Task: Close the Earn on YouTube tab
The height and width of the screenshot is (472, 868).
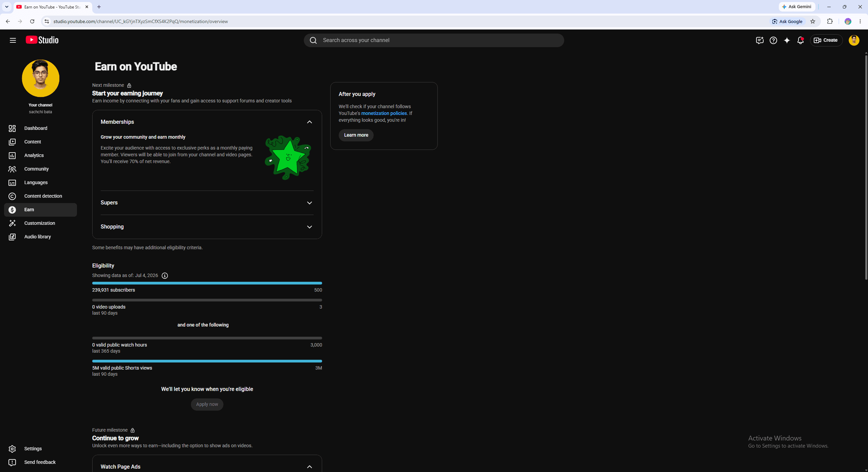Action: click(87, 7)
